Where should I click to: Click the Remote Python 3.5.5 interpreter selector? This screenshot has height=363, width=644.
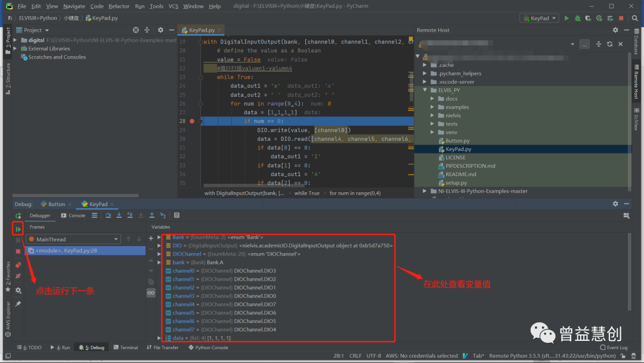tap(552, 356)
